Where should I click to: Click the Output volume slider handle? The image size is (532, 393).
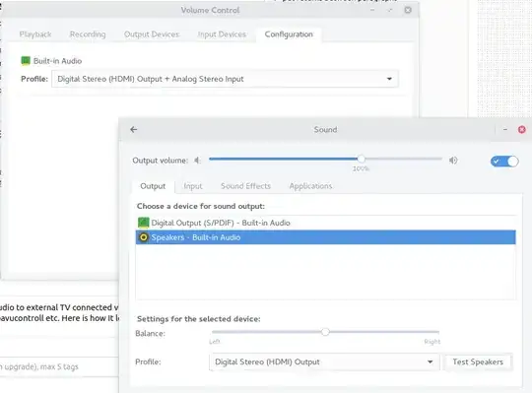click(x=361, y=159)
